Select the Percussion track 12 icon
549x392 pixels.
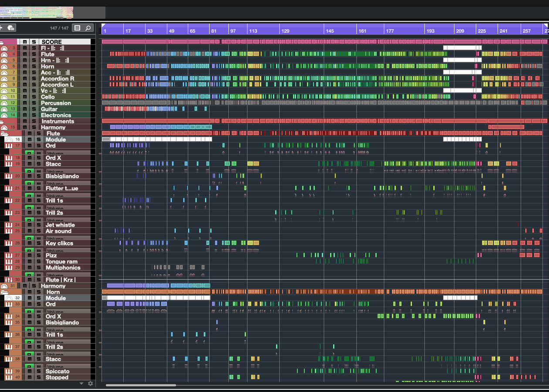pos(4,103)
